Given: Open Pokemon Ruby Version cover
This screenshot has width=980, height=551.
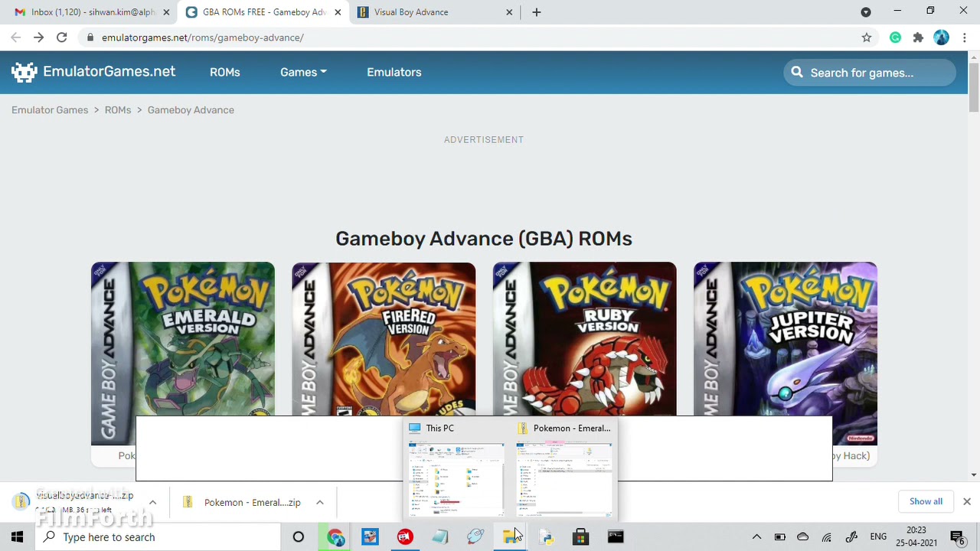Looking at the screenshot, I should [x=585, y=340].
